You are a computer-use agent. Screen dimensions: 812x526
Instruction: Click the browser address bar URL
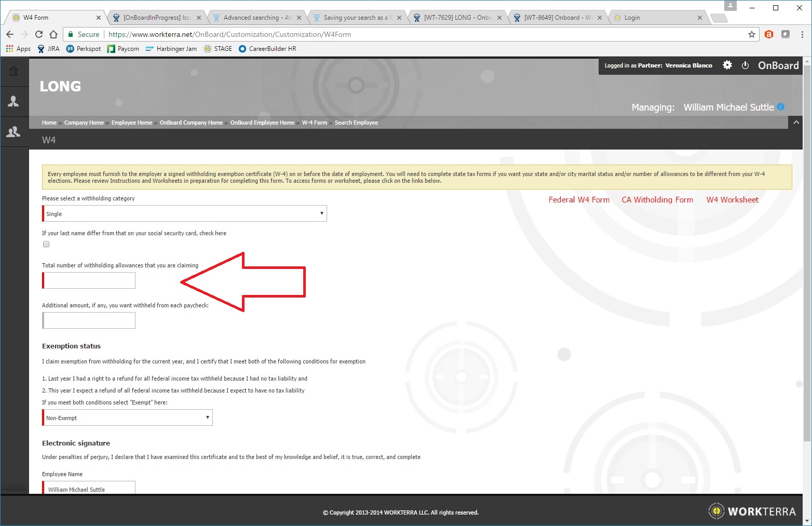229,34
